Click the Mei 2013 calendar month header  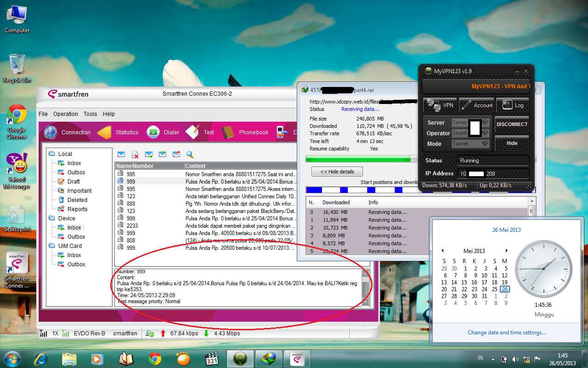click(474, 251)
